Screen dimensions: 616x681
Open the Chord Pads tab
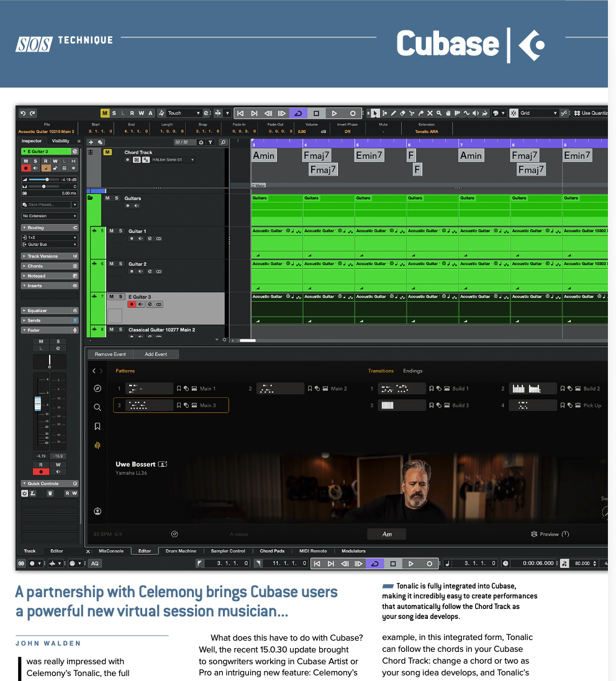click(x=272, y=551)
